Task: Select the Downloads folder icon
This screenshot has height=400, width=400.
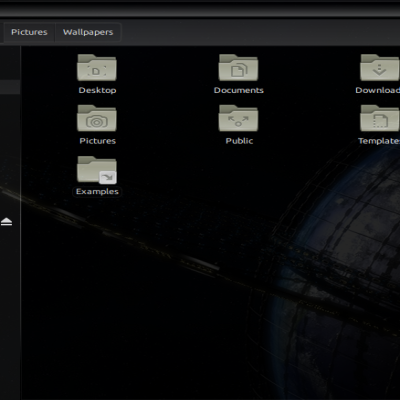Action: 380,68
